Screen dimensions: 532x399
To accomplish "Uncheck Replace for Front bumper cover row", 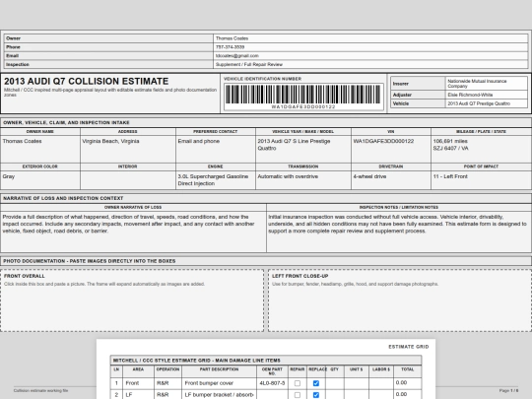I will pos(316,383).
